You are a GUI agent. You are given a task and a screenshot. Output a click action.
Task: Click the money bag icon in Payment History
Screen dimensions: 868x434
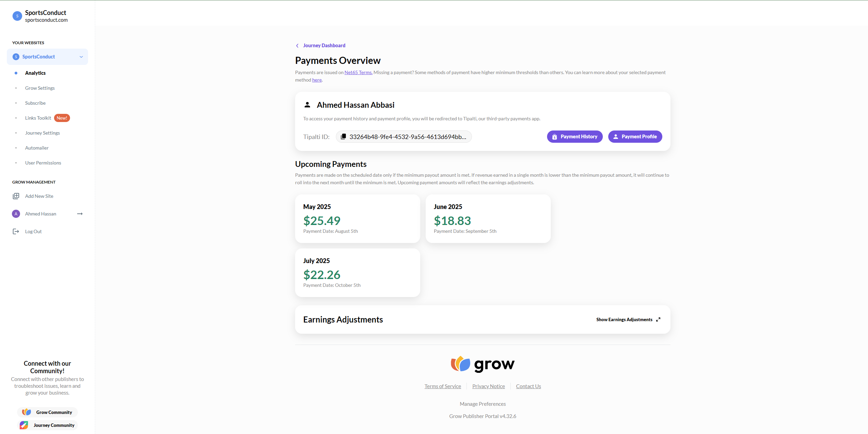pos(555,137)
